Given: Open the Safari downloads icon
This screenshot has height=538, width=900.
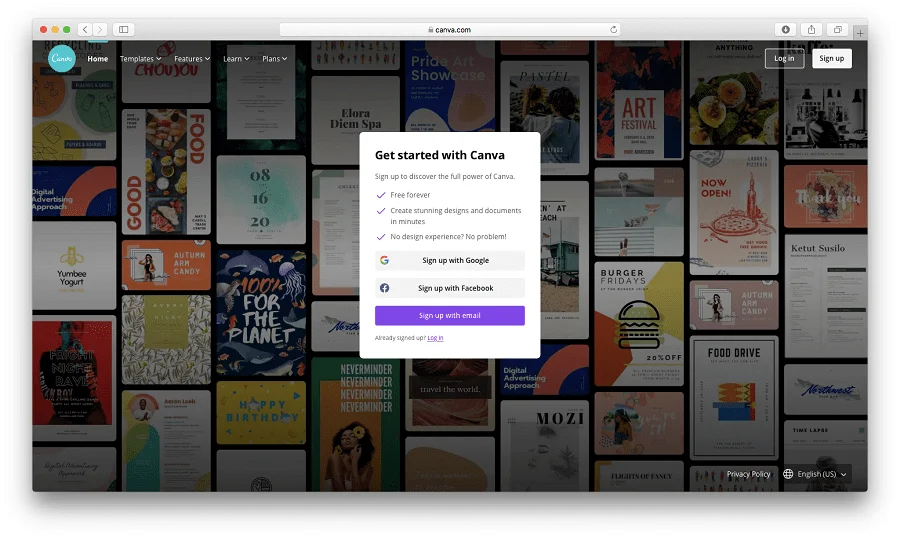Looking at the screenshot, I should (786, 30).
